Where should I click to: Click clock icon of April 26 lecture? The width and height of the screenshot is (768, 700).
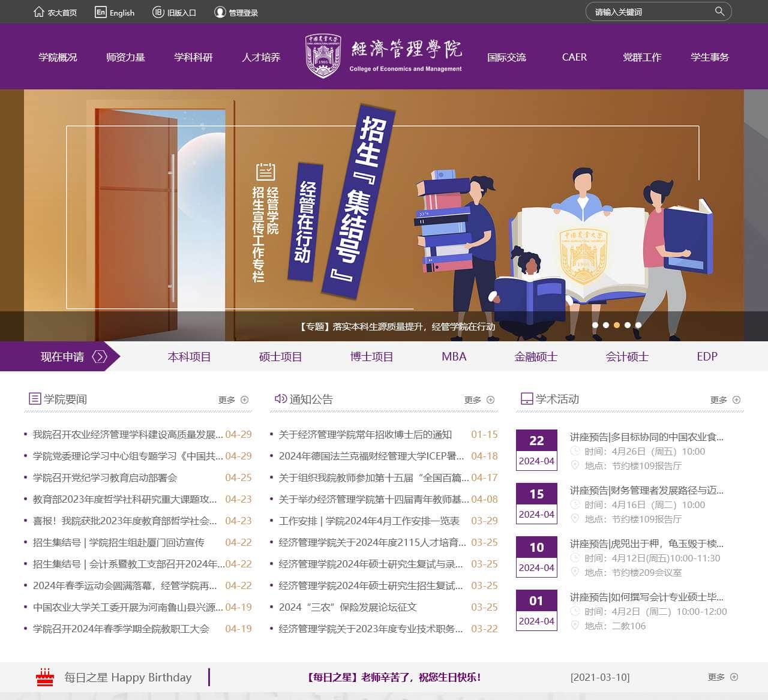[x=575, y=452]
